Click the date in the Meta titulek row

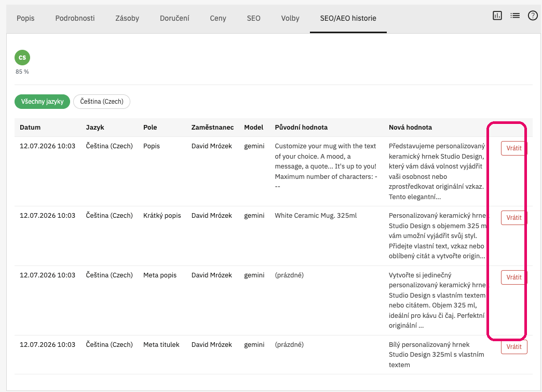click(47, 345)
